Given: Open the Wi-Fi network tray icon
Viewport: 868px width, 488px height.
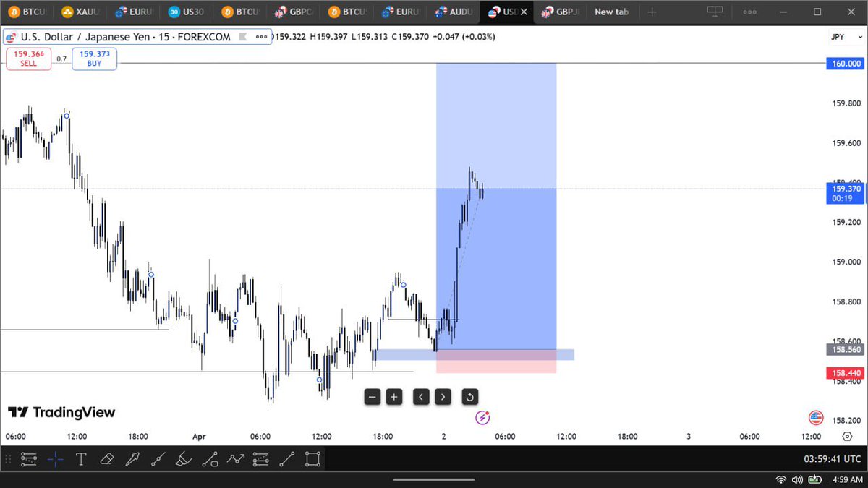Looking at the screenshot, I should tap(781, 479).
